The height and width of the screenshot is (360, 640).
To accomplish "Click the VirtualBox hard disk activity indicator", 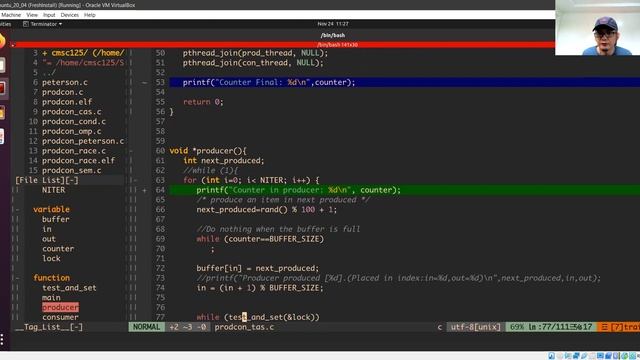I will click(551, 356).
